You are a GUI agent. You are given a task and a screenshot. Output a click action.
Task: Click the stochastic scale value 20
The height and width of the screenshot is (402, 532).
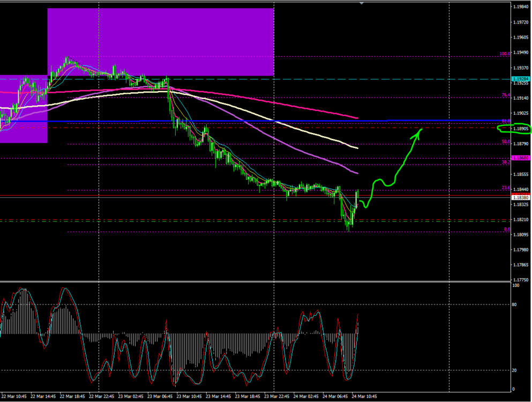(514, 370)
